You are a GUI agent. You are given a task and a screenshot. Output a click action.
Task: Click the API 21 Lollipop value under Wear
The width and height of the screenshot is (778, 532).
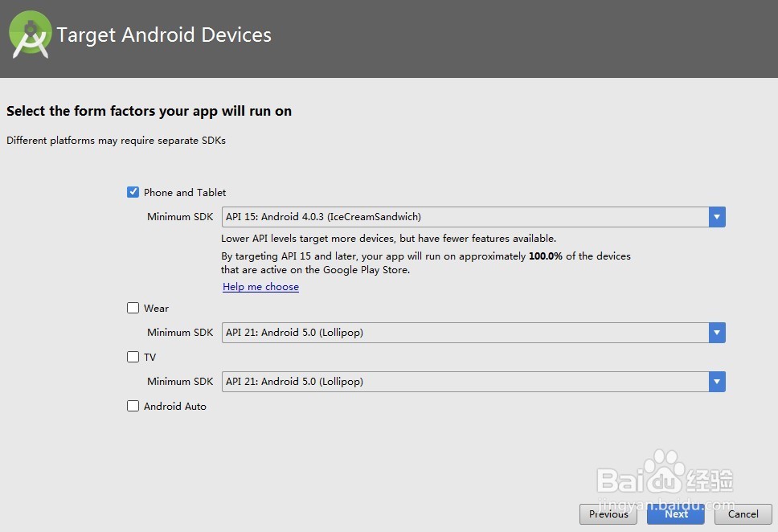click(x=362, y=332)
